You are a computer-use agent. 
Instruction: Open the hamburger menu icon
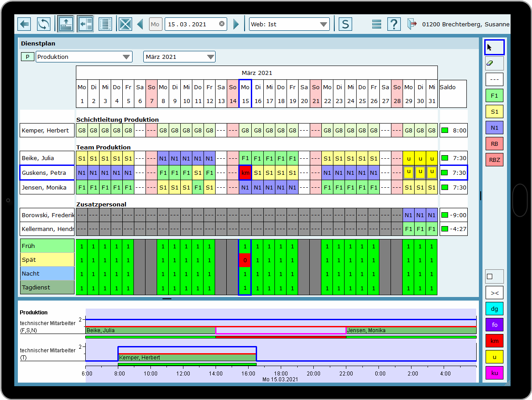[x=377, y=24]
